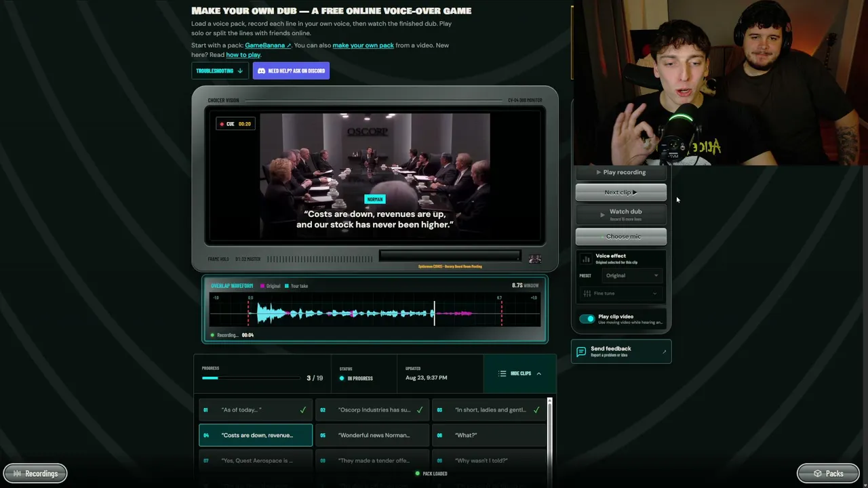Viewport: 868px width, 488px height.
Task: Go to the Next clip
Action: (x=621, y=192)
